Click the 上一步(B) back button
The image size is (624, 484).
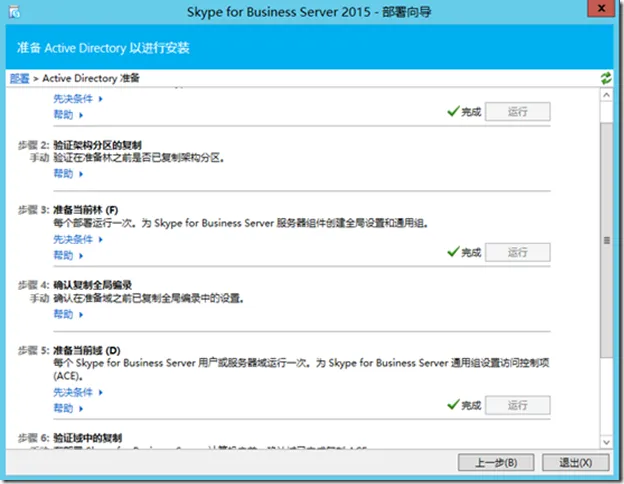pos(496,463)
